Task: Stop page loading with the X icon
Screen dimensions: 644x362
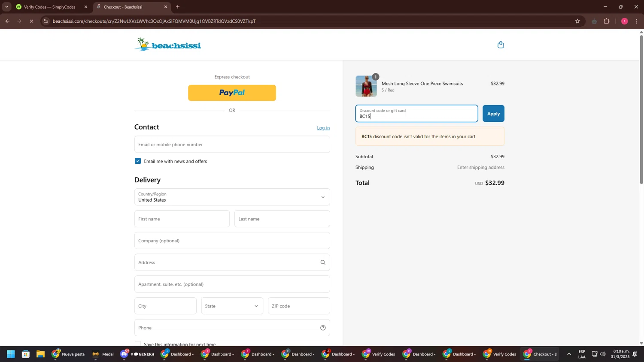Action: click(x=31, y=21)
